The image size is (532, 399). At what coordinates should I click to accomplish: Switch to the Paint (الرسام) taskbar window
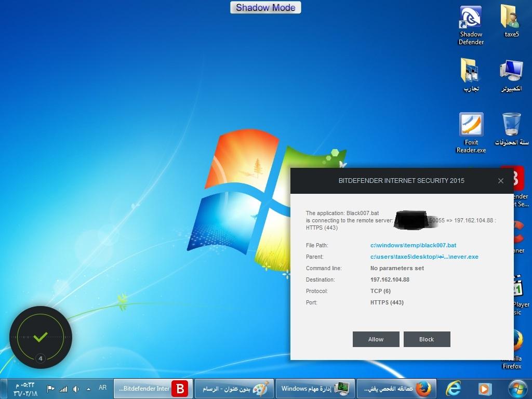pyautogui.click(x=234, y=389)
